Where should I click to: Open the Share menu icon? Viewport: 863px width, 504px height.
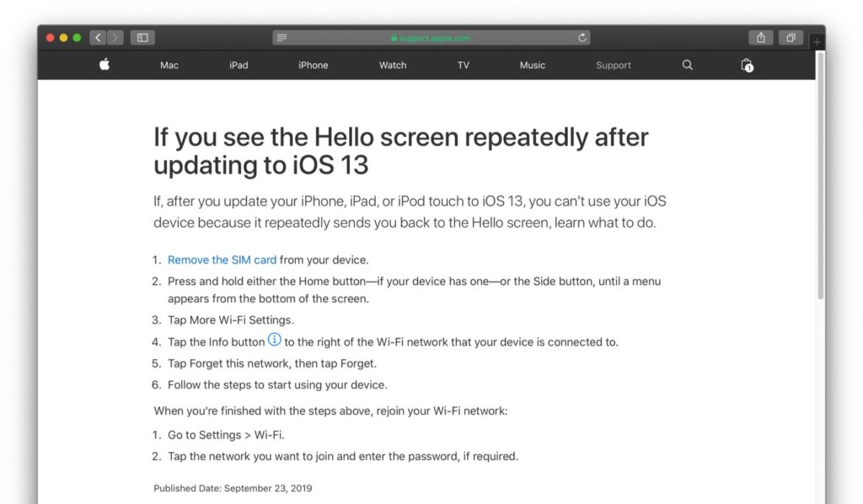761,37
